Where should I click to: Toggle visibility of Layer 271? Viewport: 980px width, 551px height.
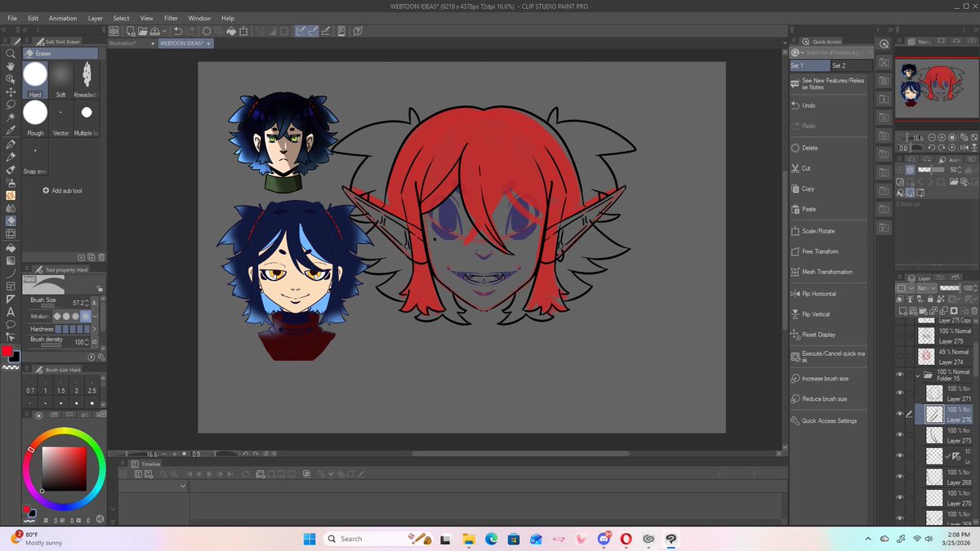click(x=900, y=393)
